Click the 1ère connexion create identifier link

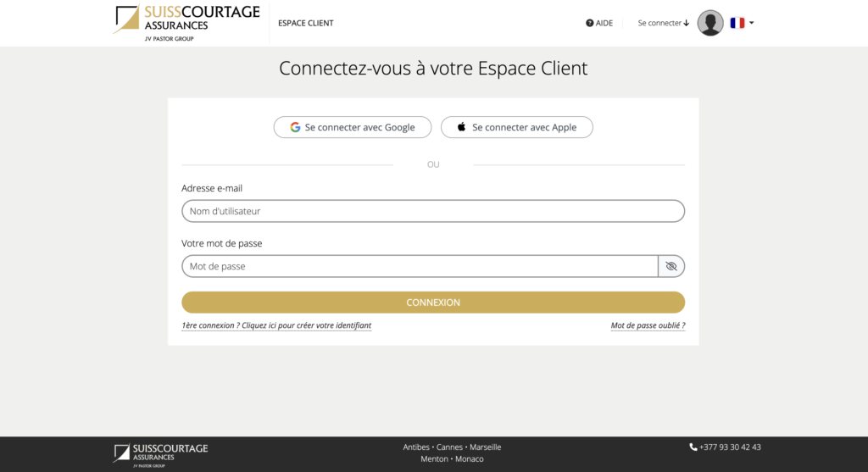tap(276, 325)
